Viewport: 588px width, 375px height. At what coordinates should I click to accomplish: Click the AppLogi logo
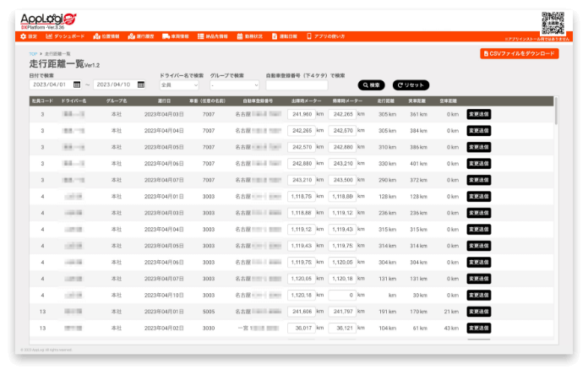[x=48, y=20]
